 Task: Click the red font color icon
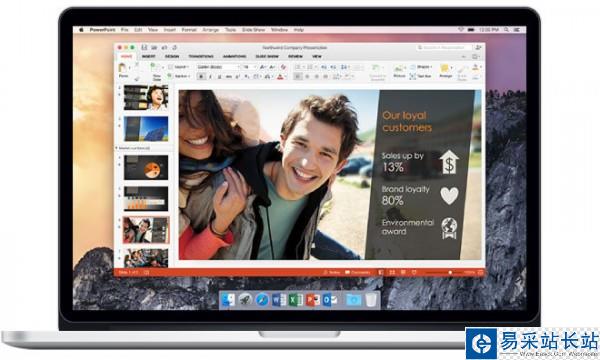280,77
